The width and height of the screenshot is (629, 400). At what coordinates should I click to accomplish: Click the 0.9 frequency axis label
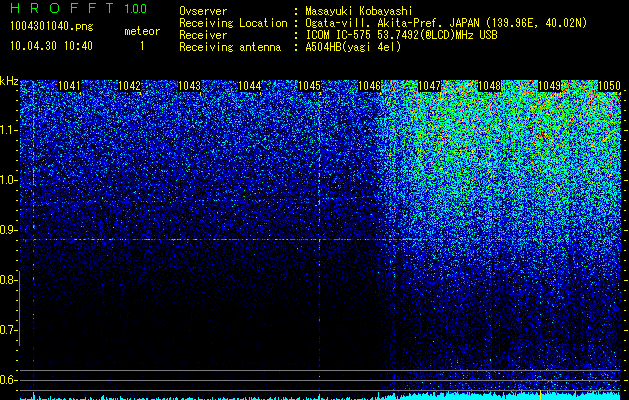[x=8, y=230]
